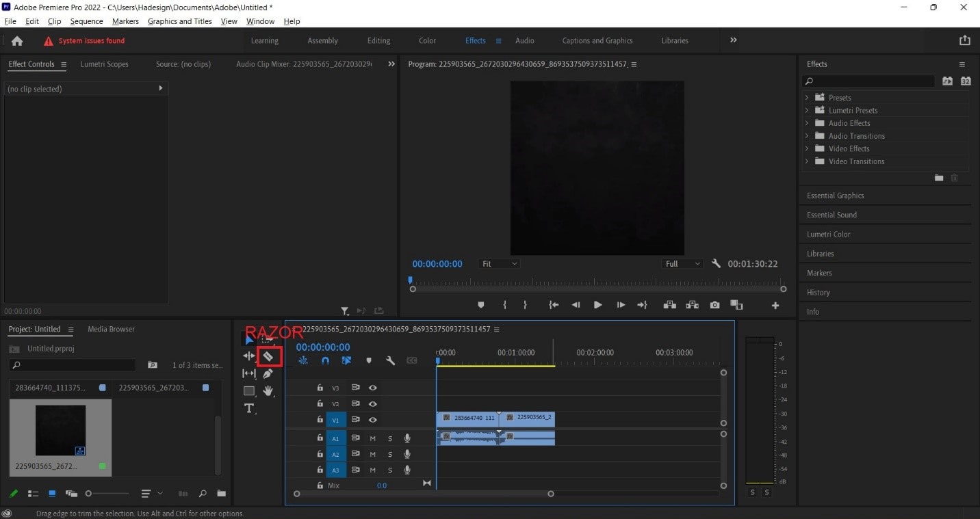Switch to the Editing workspace
Viewport: 980px width, 519px height.
[378, 40]
